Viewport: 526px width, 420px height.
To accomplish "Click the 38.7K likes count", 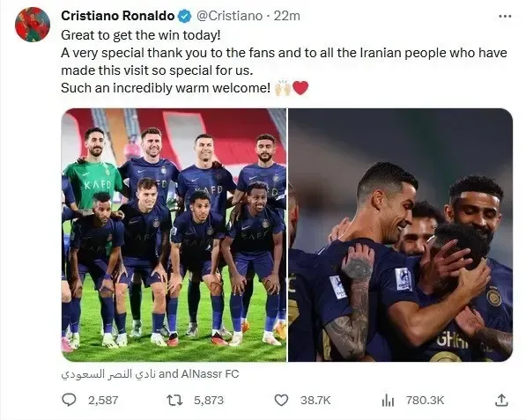I will (315, 401).
